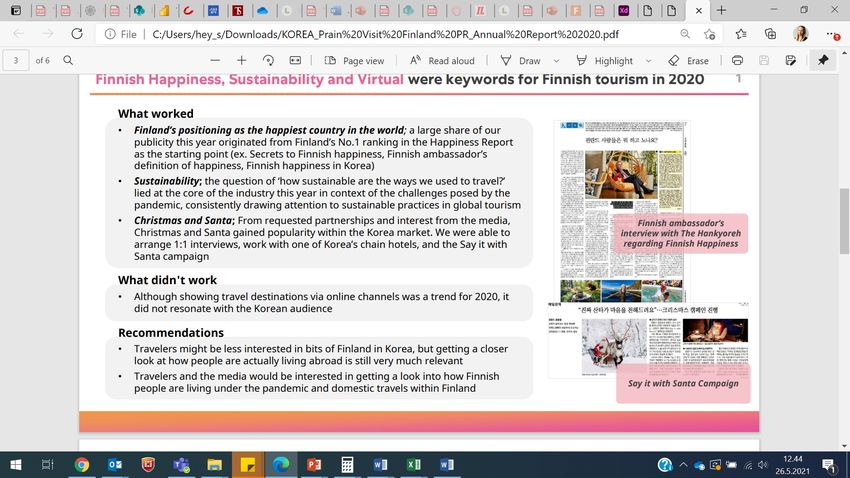Image resolution: width=850 pixels, height=478 pixels.
Task: Expand the Highlight color options dropdown
Action: [648, 61]
